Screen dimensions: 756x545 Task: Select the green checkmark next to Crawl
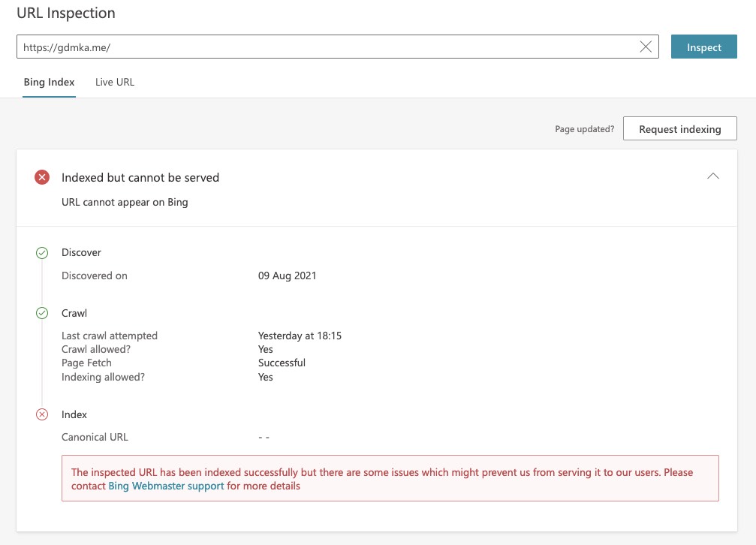[43, 313]
